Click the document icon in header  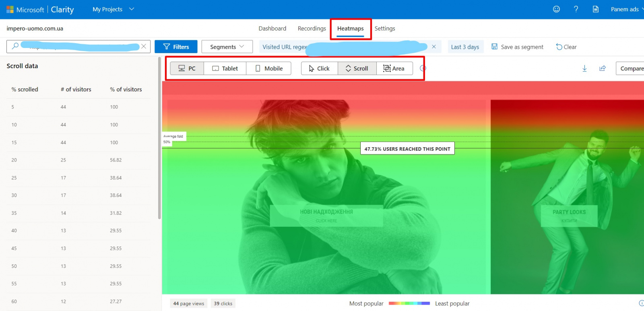(x=596, y=9)
